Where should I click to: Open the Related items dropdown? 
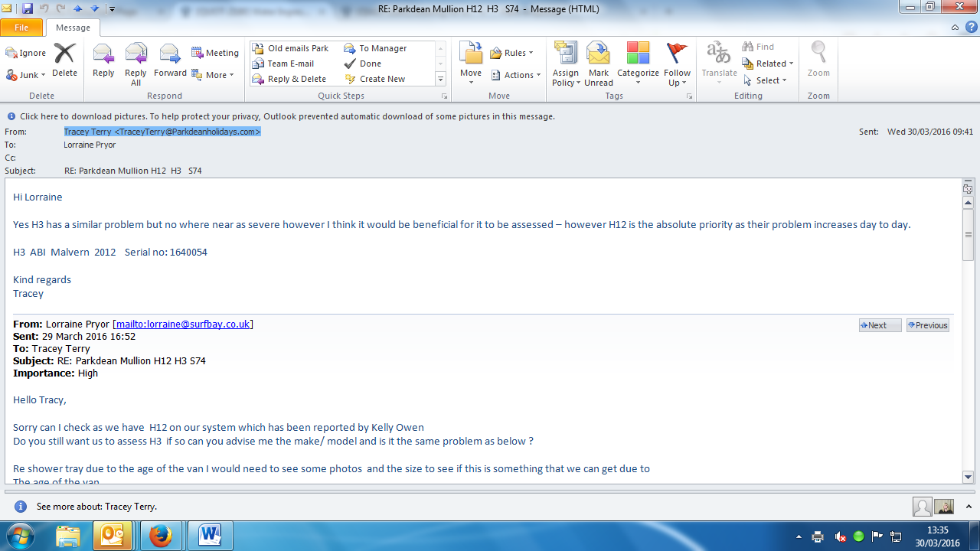(768, 64)
